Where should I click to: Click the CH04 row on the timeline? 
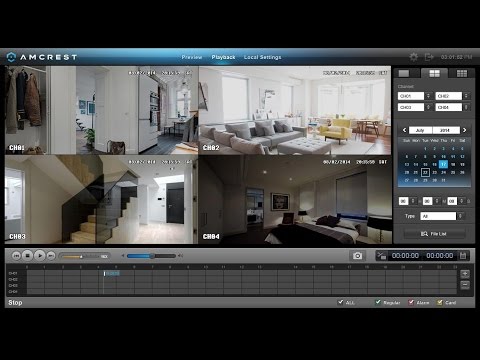(242, 291)
